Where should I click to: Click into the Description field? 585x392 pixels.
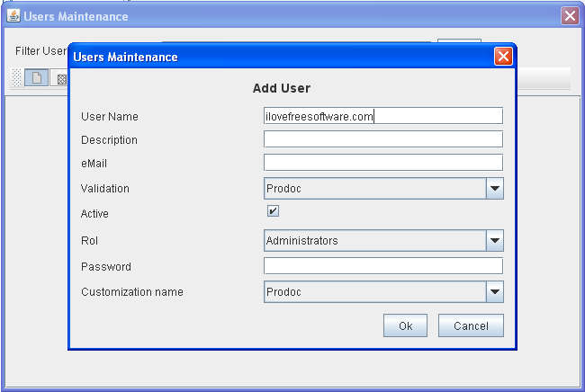tap(382, 139)
